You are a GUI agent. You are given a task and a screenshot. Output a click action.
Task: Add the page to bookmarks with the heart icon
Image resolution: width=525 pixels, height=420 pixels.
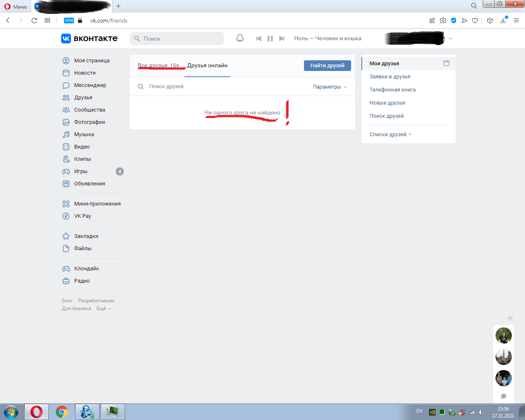[475, 21]
